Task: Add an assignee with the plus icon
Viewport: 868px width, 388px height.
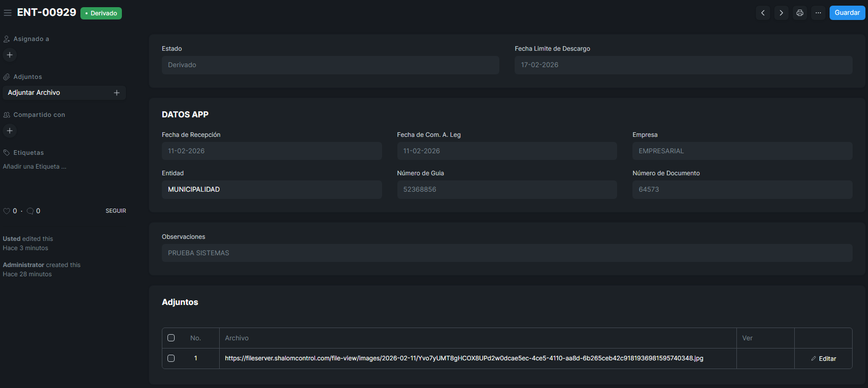Action: coord(10,55)
